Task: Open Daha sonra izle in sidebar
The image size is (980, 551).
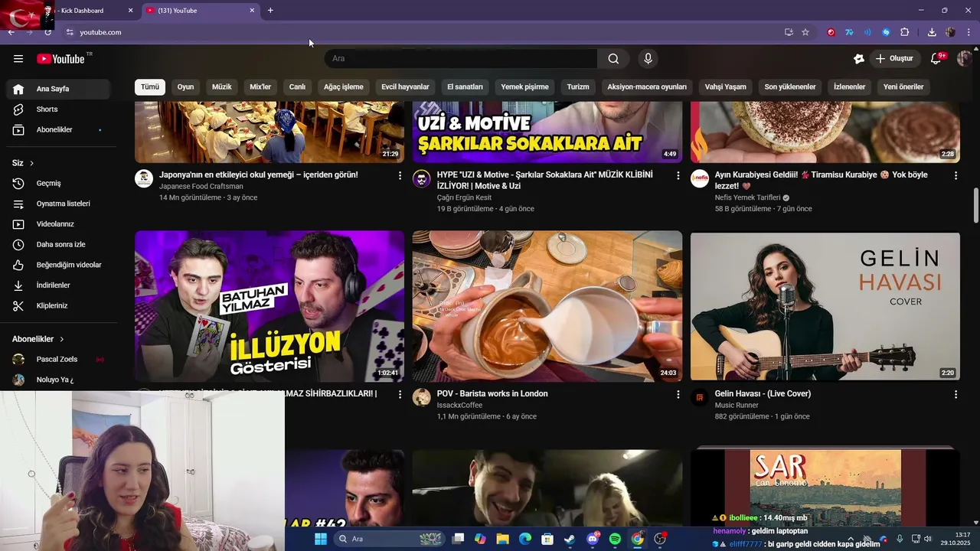Action: pyautogui.click(x=58, y=245)
